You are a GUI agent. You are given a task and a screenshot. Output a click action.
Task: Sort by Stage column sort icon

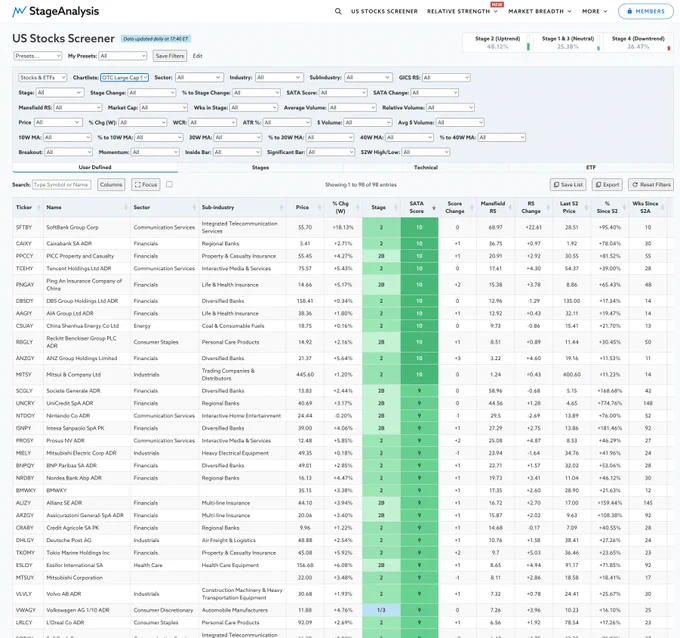tap(396, 208)
